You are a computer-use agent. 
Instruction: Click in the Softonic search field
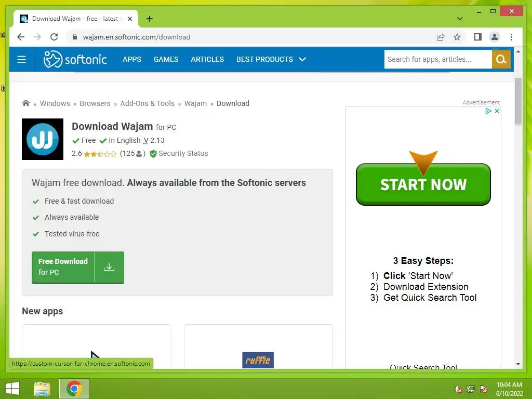(437, 59)
